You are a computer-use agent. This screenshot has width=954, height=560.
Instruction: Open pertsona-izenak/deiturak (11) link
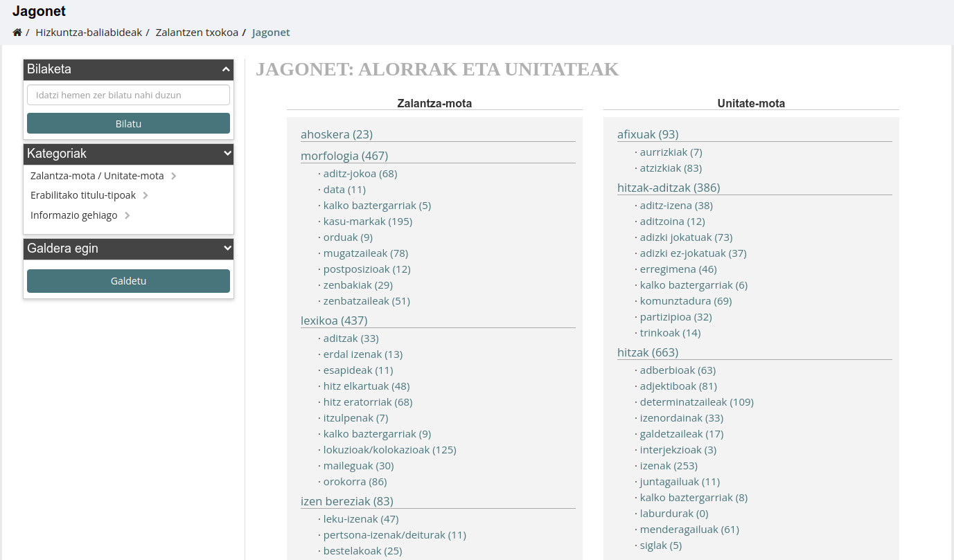click(x=395, y=535)
